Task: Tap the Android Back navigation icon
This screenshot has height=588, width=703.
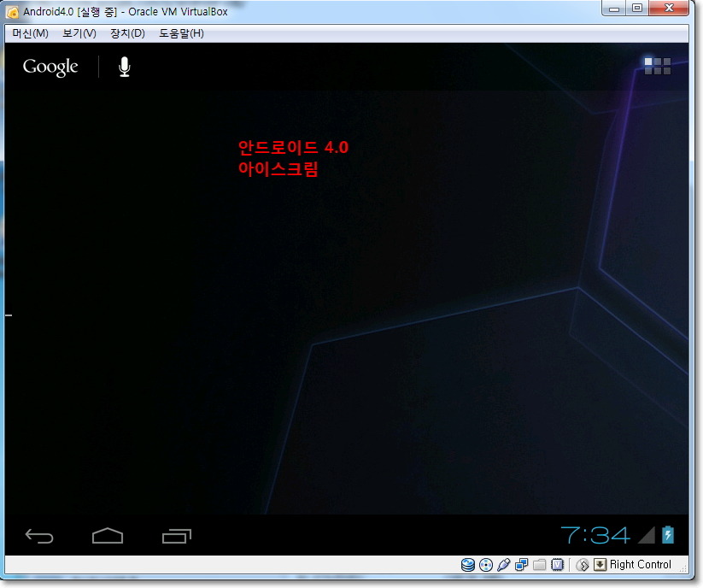Action: coord(39,534)
